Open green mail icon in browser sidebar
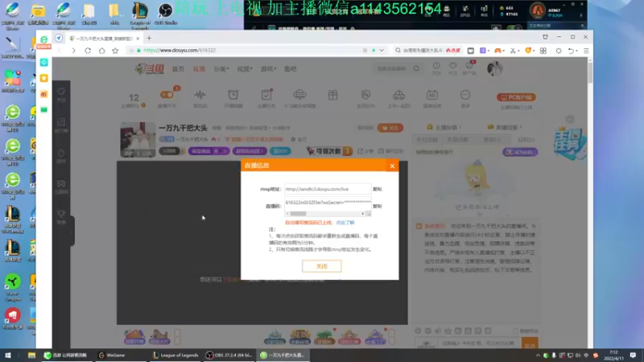644x362 pixels. tap(44, 109)
